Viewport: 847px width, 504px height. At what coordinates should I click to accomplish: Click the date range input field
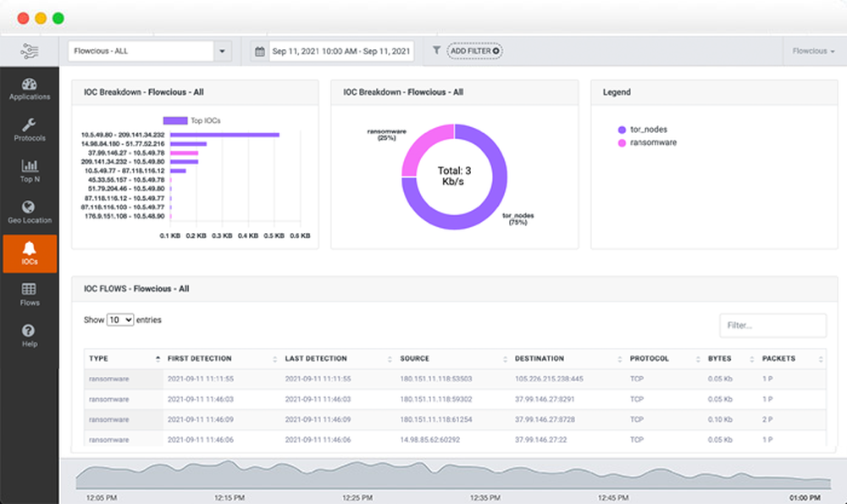click(x=341, y=52)
